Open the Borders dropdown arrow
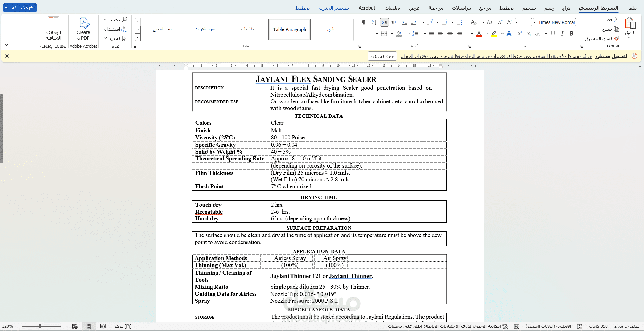This screenshot has height=331, width=644. pos(377,34)
